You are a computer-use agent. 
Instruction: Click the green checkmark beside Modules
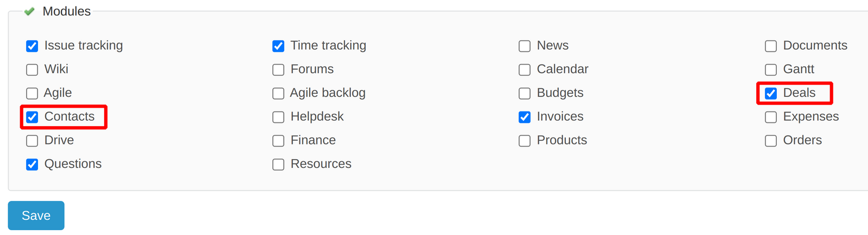click(30, 11)
